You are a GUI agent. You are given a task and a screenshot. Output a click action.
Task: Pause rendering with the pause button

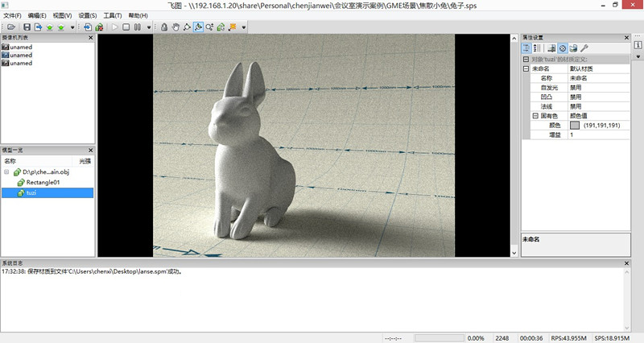(138, 27)
